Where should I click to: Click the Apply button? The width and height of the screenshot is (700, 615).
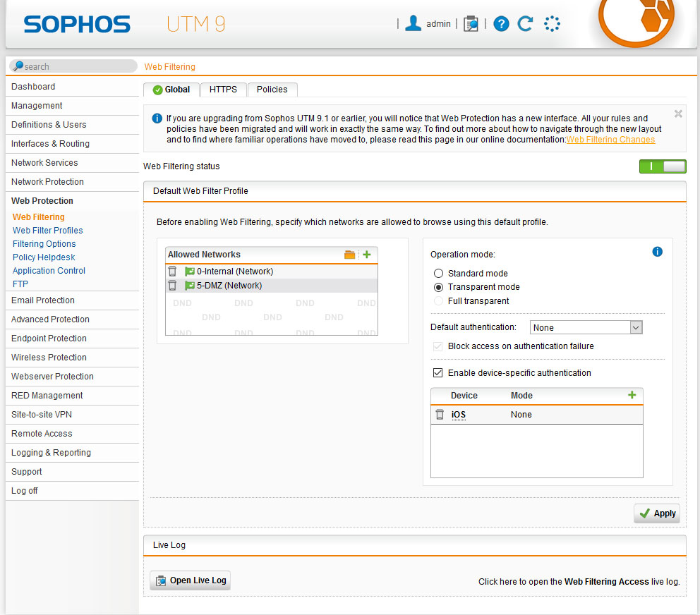656,513
